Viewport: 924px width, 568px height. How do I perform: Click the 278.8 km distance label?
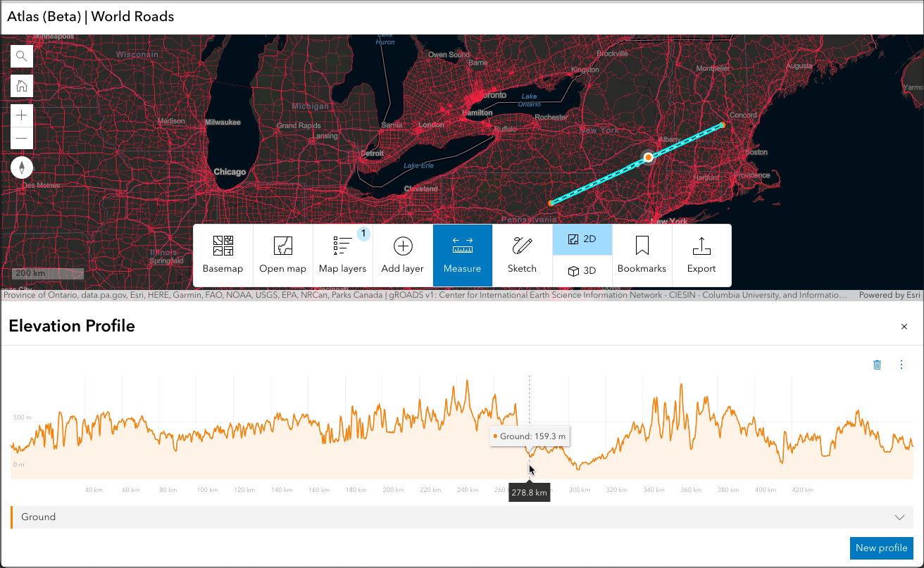pyautogui.click(x=530, y=493)
